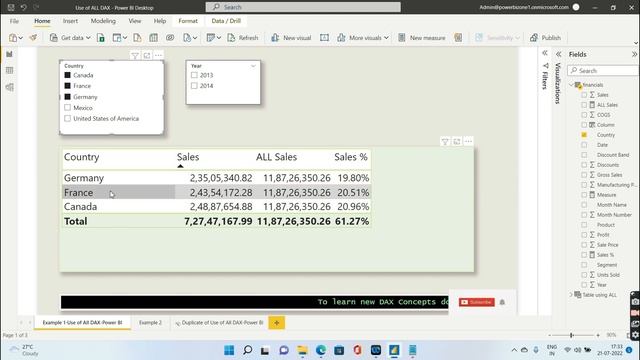Click the SQL Server source icon
The height and width of the screenshot is (360, 640).
pos(137,38)
